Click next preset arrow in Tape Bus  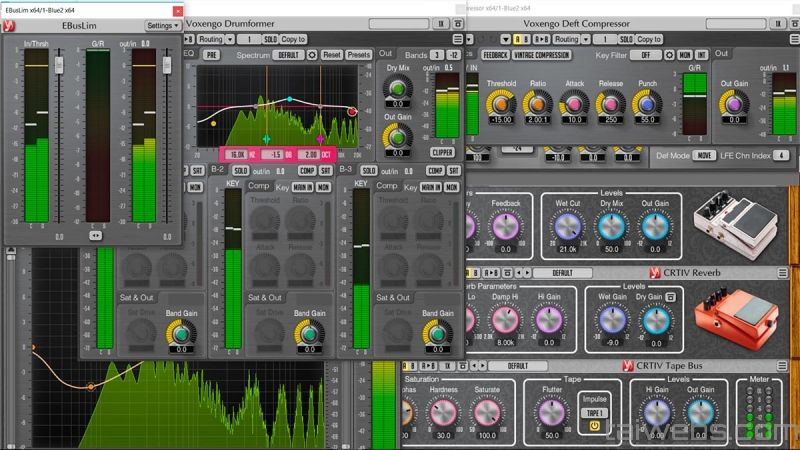click(483, 366)
